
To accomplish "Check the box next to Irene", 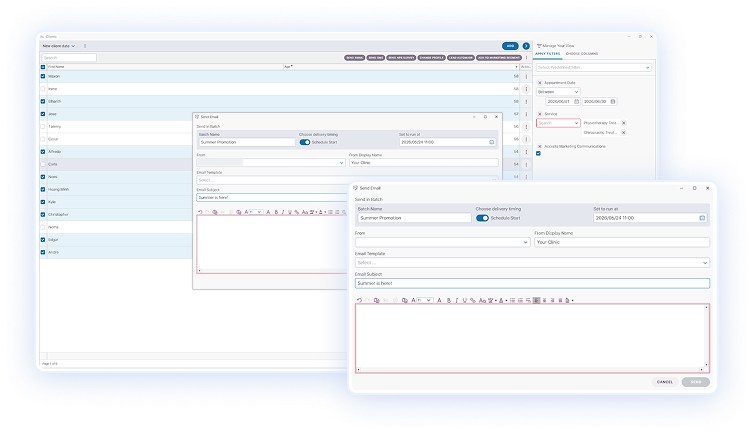I will coord(42,89).
